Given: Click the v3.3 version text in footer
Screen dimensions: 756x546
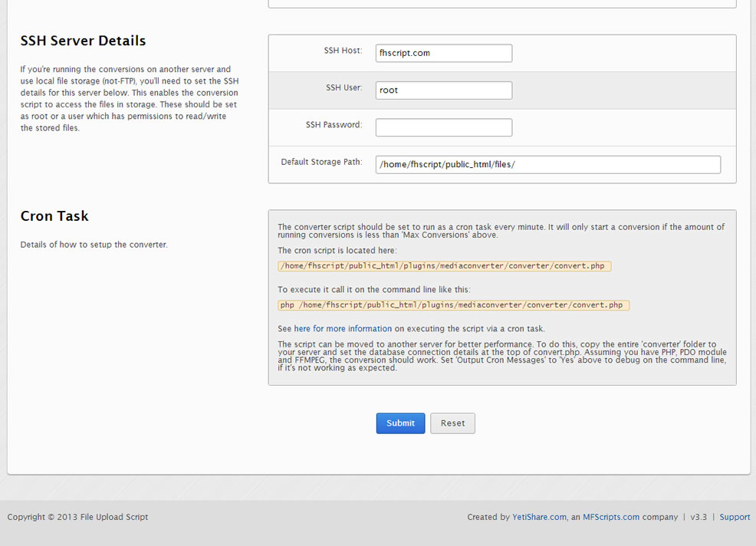Looking at the screenshot, I should [698, 517].
